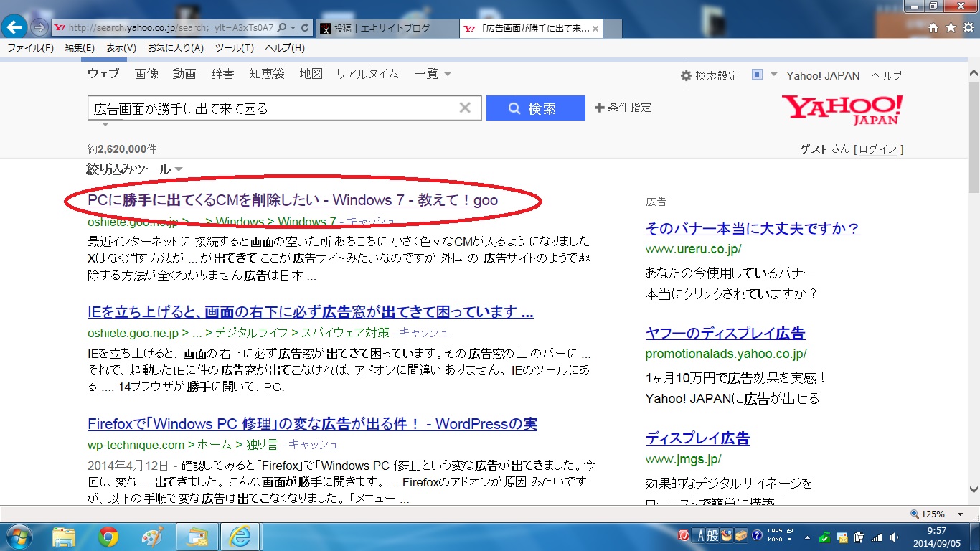Open the Windows Start menu
The height and width of the screenshot is (551, 980).
(19, 536)
